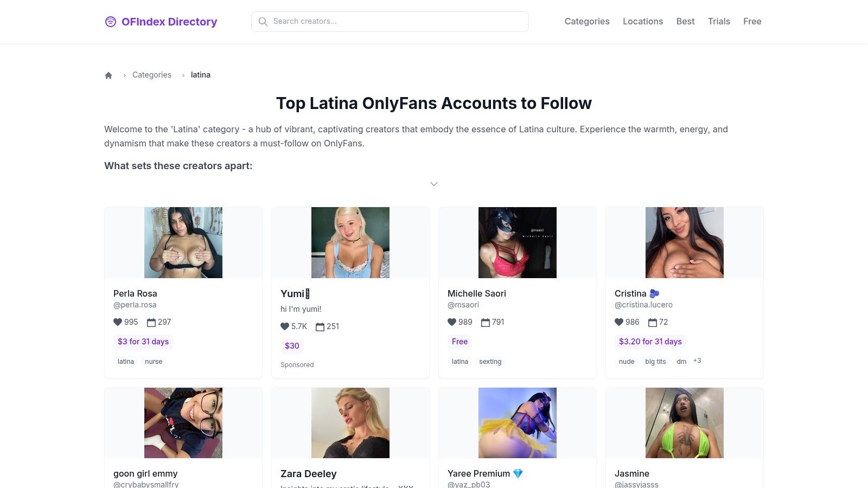Click the media count icon on Michelle Saori's card
The height and width of the screenshot is (488, 868).
tap(484, 322)
